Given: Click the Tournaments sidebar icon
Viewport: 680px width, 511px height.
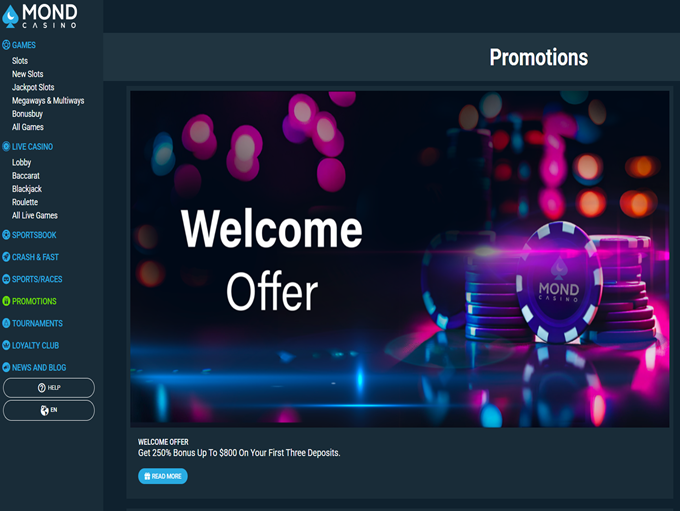Looking at the screenshot, I should click(6, 323).
